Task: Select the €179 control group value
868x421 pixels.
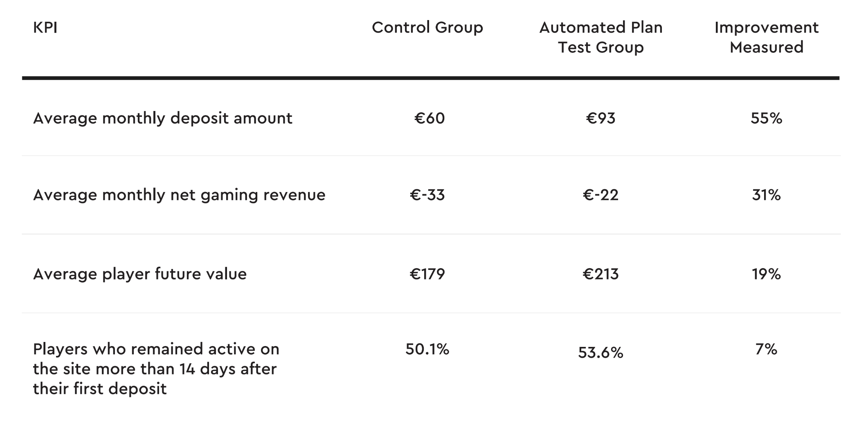Action: tap(427, 274)
